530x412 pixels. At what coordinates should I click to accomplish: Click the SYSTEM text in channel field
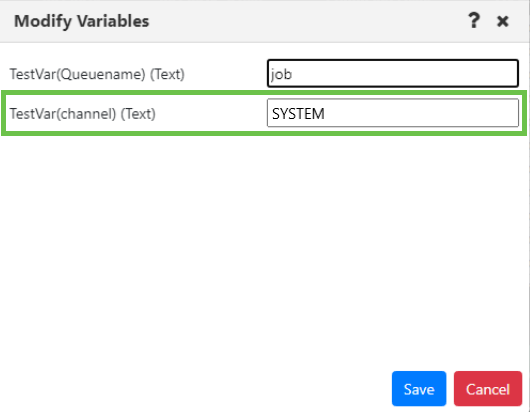298,114
